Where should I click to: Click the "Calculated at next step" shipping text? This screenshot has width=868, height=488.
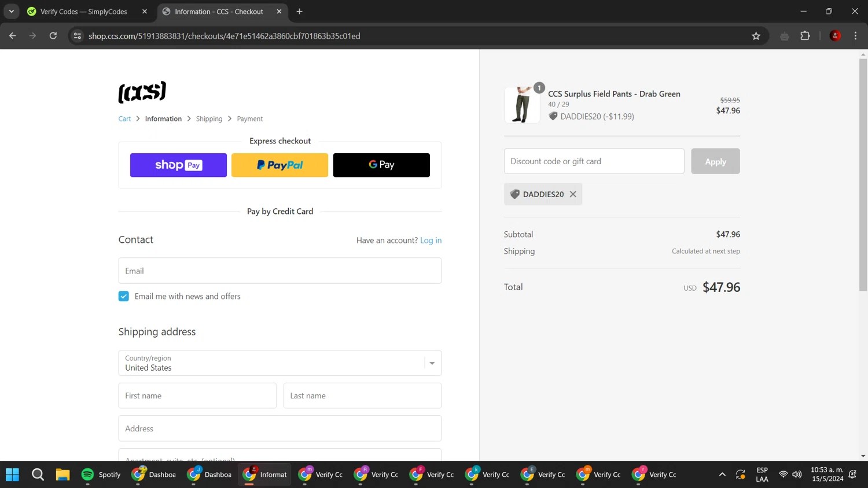coord(706,251)
